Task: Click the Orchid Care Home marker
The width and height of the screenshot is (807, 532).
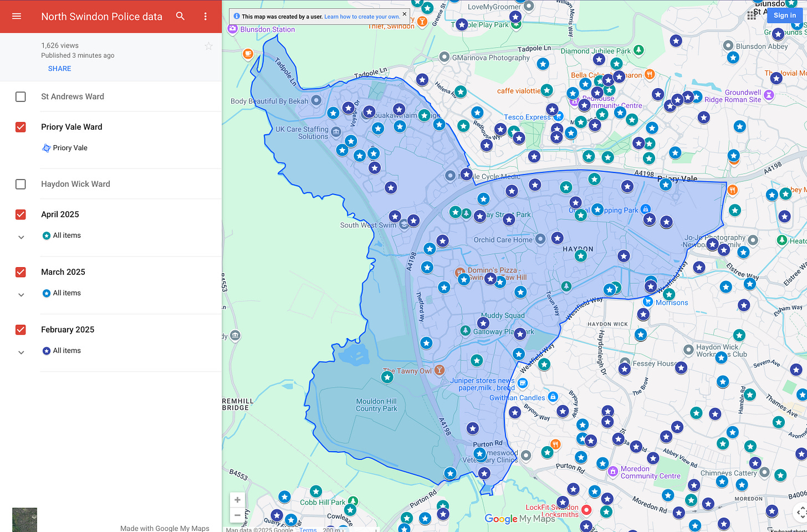Action: pyautogui.click(x=540, y=239)
